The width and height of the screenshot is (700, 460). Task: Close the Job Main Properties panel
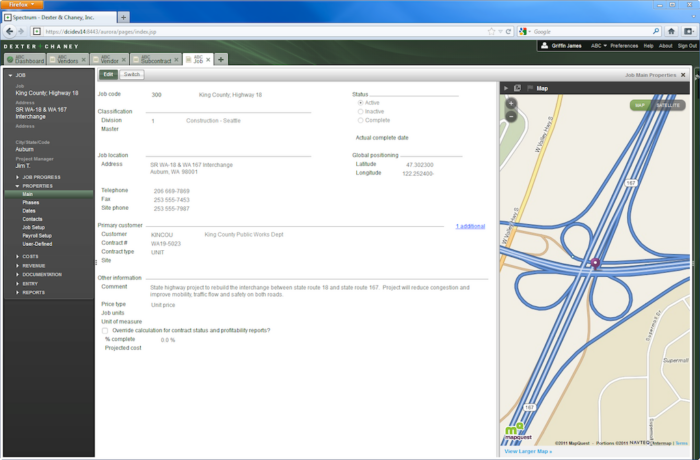(x=683, y=74)
